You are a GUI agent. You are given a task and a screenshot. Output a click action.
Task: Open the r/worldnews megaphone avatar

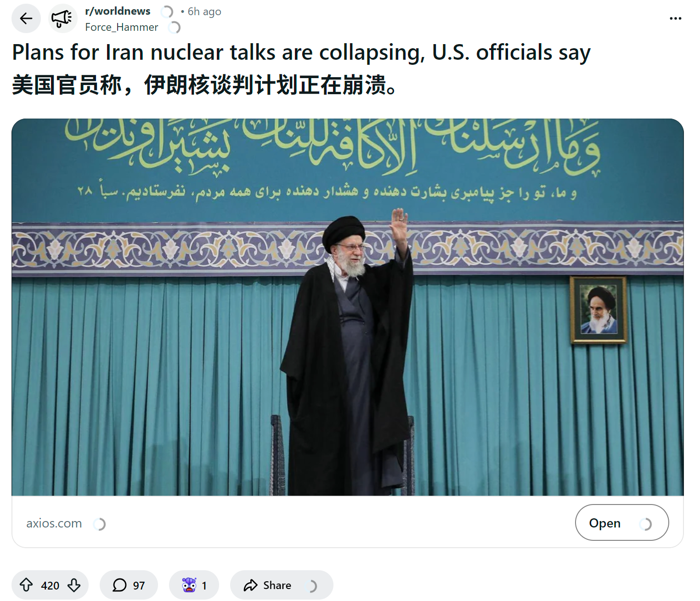[x=62, y=18]
